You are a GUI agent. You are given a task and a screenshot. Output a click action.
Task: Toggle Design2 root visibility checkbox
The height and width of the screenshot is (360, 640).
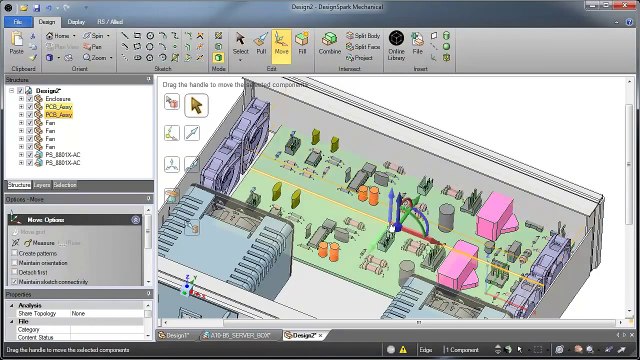(20, 91)
